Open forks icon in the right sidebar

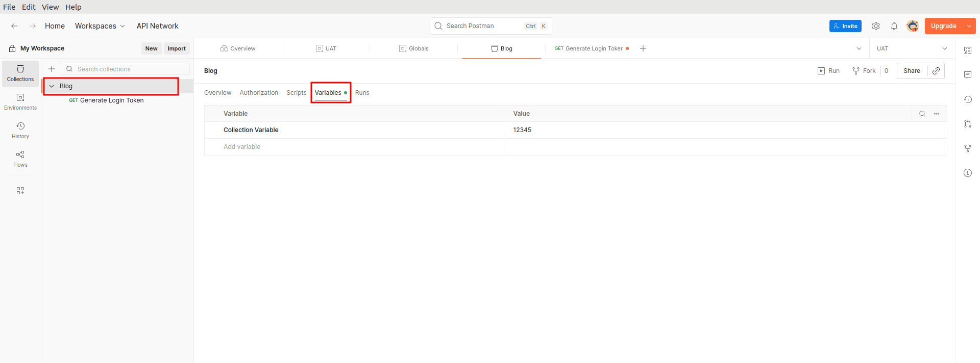point(968,148)
